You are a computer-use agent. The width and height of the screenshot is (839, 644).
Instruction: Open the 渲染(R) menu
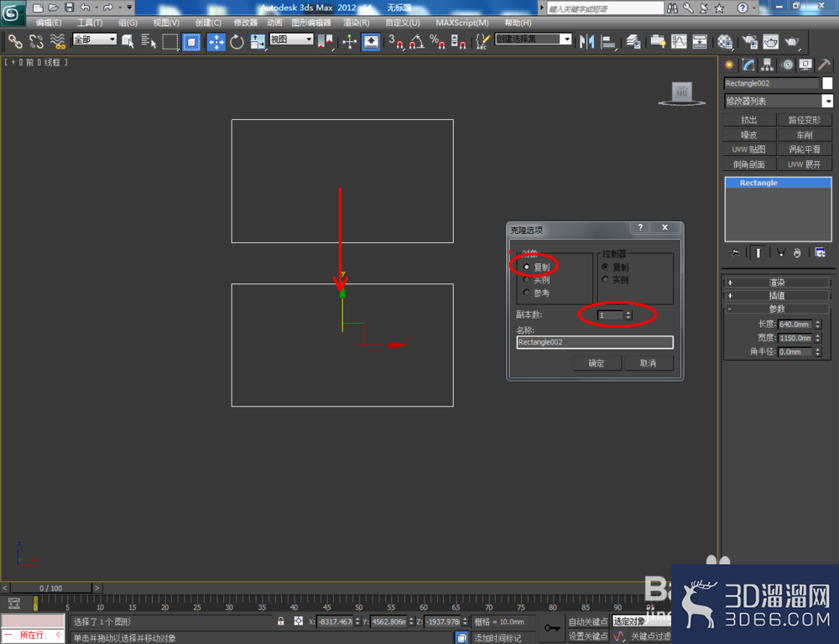click(356, 23)
